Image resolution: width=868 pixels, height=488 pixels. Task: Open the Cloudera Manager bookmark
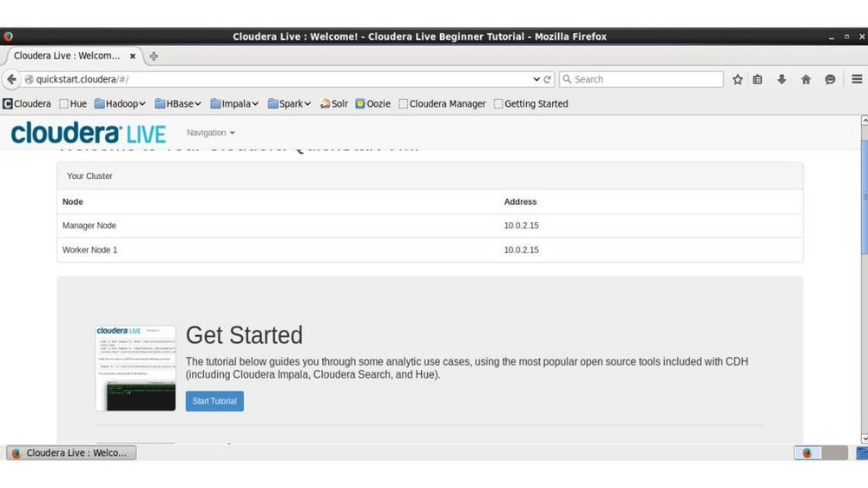[443, 103]
